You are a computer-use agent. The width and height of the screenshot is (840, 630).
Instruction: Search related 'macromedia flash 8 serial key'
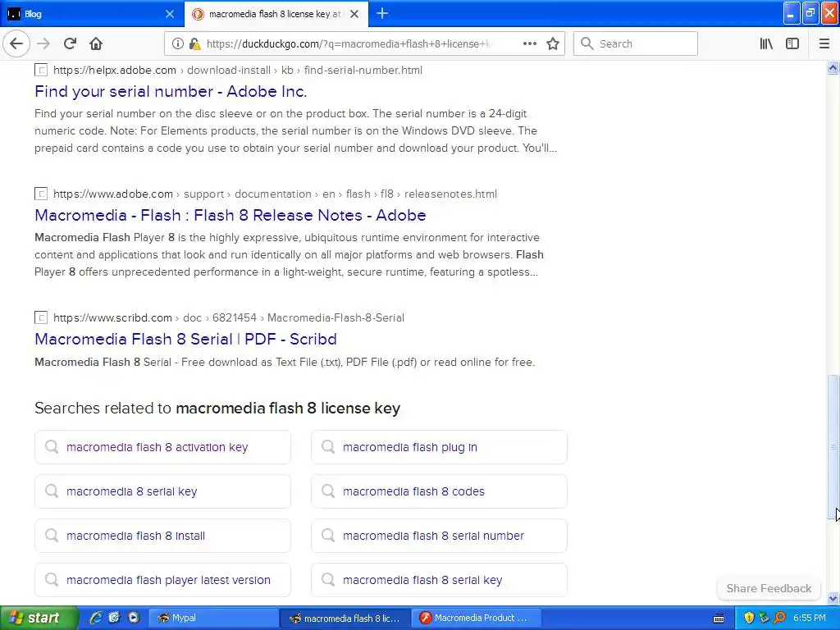tap(440, 580)
